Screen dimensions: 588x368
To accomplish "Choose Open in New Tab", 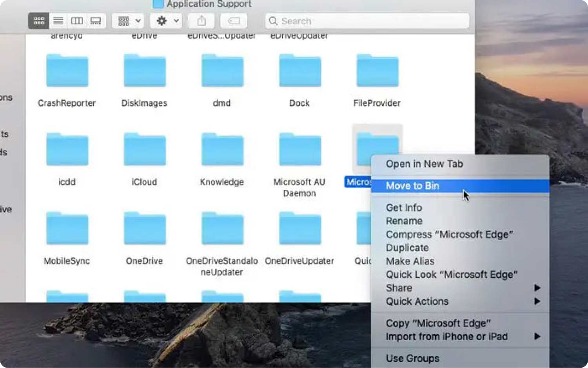I will [460, 164].
